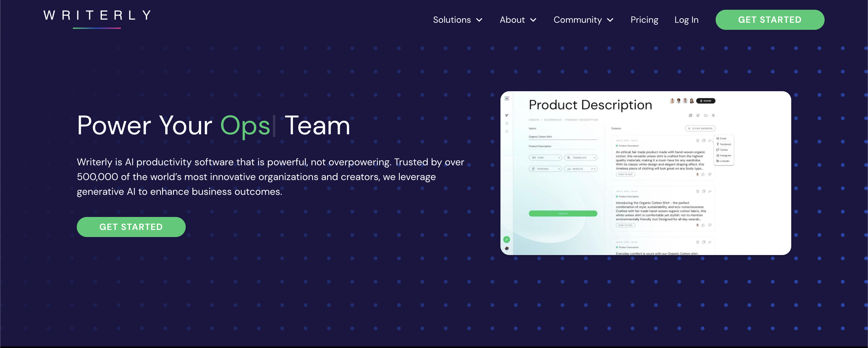Screen dimensions: 868x348
Task: Click the small author avatar on the first output
Action: 697,174
